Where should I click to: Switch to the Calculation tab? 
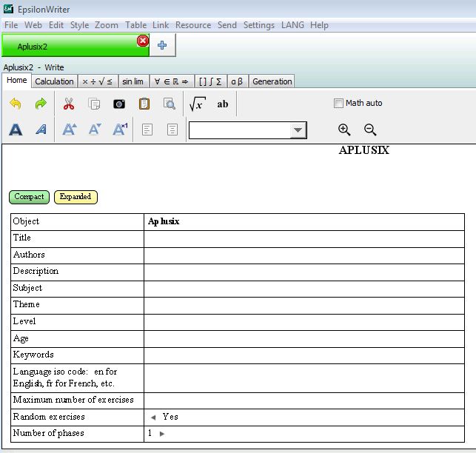click(x=54, y=81)
